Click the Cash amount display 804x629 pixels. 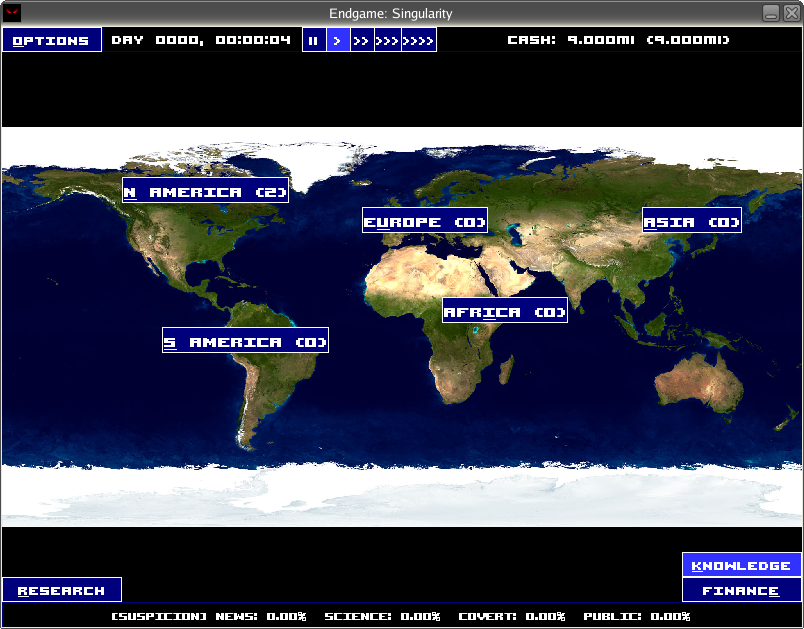[618, 40]
